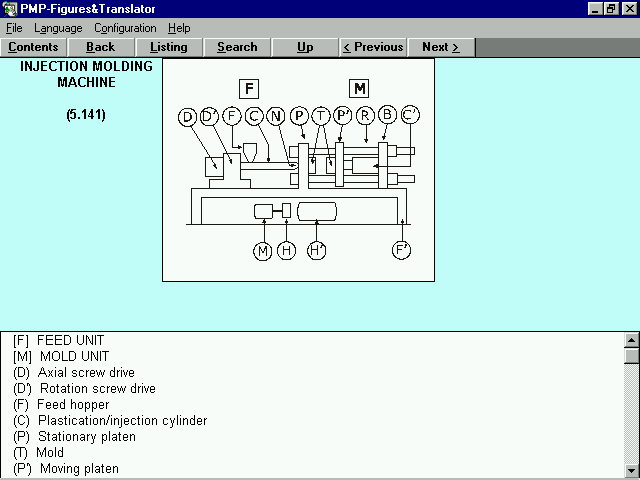Screen dimensions: 640x480
Task: Click the boxed F feed unit label
Action: click(x=250, y=88)
